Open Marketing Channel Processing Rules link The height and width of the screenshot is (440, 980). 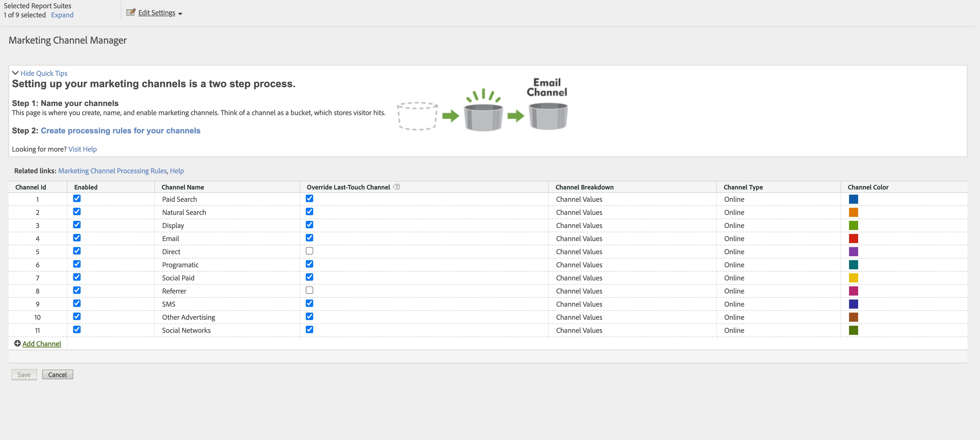112,171
